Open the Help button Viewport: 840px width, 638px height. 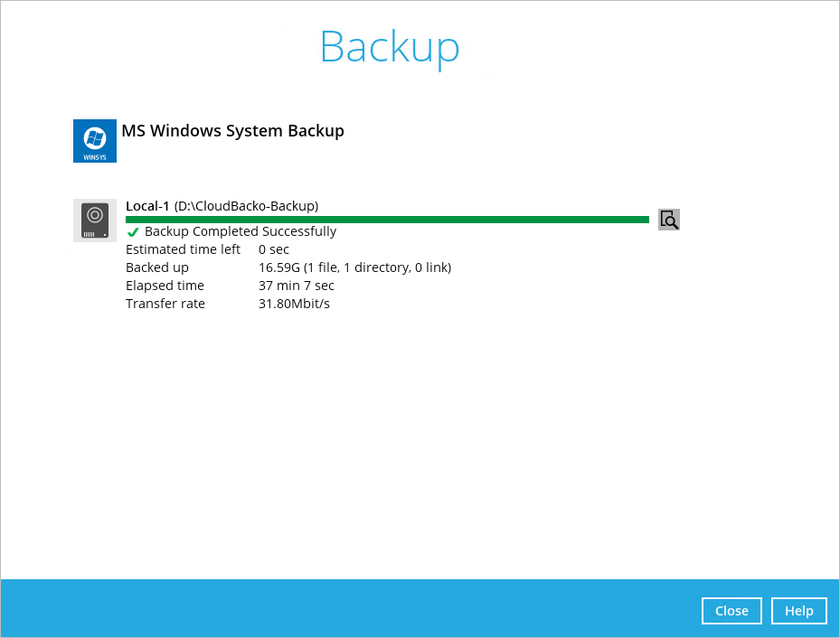click(798, 610)
